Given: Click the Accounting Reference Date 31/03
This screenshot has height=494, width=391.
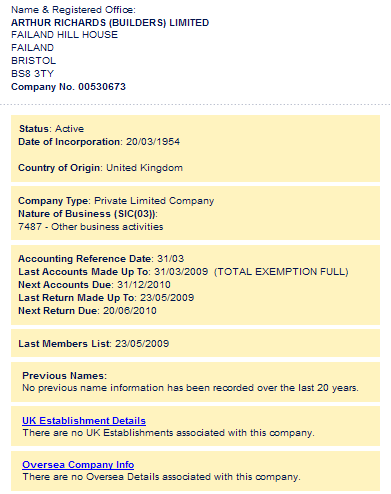Looking at the screenshot, I should (x=101, y=259).
